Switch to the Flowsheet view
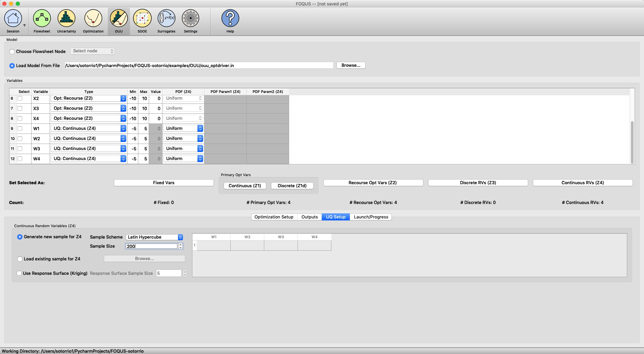The image size is (644, 354). (42, 18)
